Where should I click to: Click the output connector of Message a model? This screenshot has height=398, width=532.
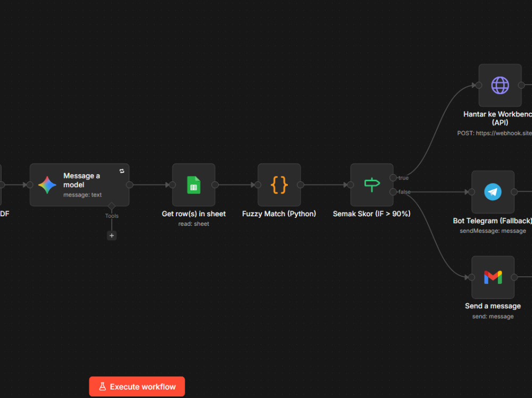click(x=130, y=185)
